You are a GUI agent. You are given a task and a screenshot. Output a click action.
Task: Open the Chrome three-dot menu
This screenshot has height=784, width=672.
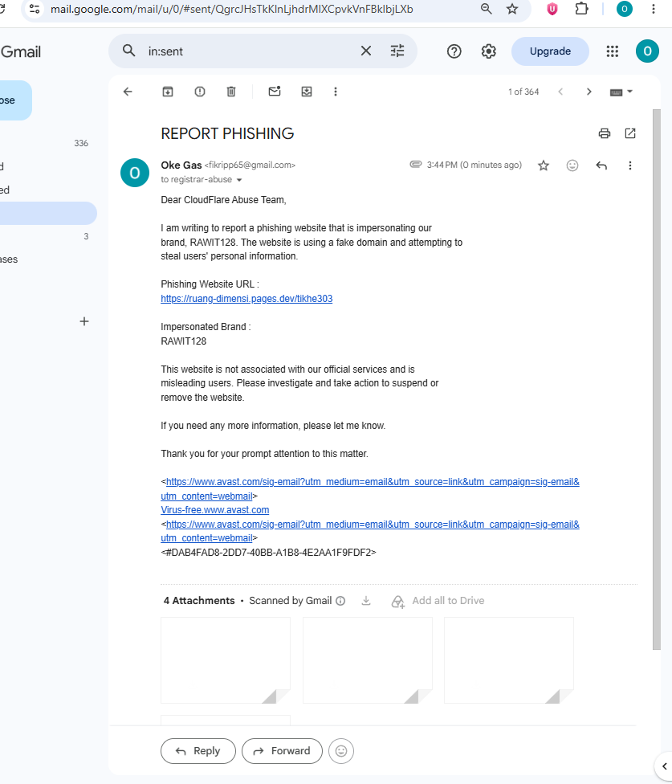pos(653,9)
